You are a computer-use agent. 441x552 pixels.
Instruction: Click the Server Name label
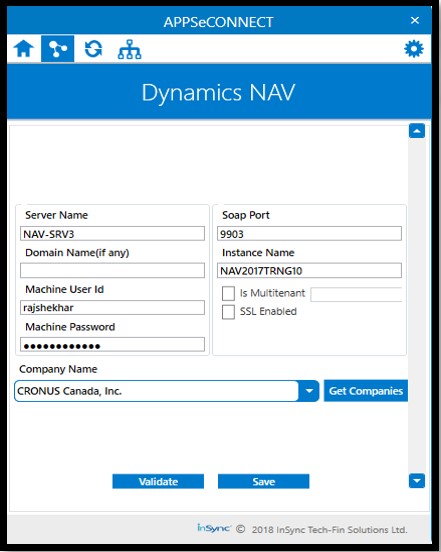pos(56,215)
